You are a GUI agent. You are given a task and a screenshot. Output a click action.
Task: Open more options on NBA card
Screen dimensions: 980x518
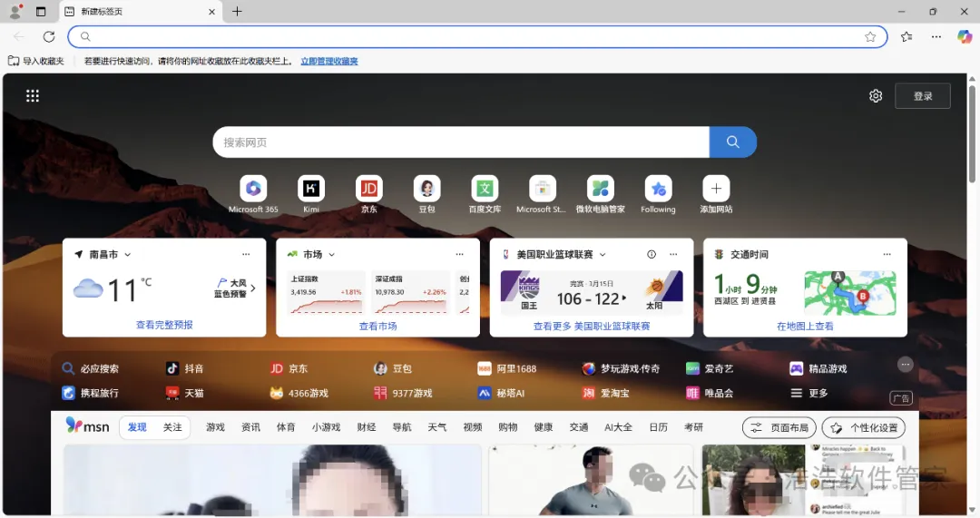click(x=673, y=254)
